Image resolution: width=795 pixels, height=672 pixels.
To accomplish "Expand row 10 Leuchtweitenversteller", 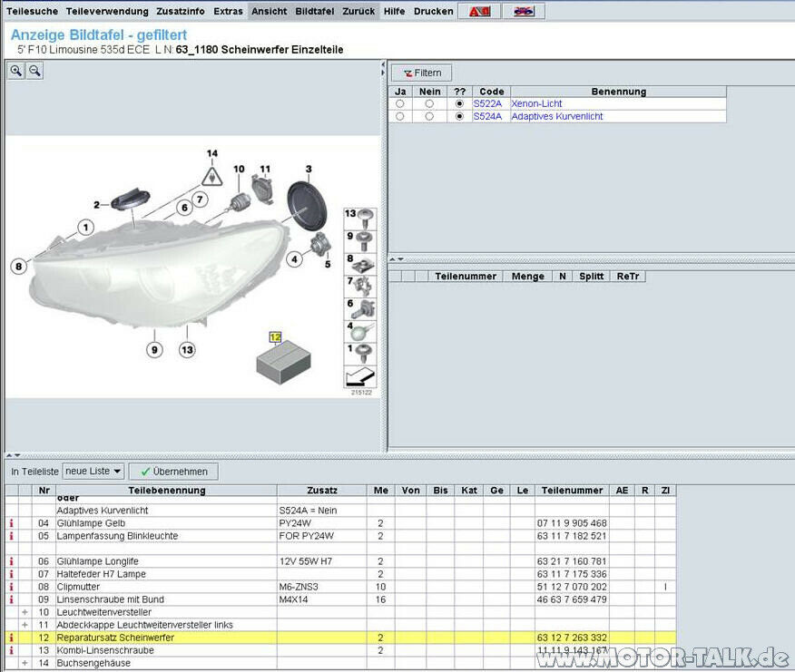I will [x=25, y=612].
